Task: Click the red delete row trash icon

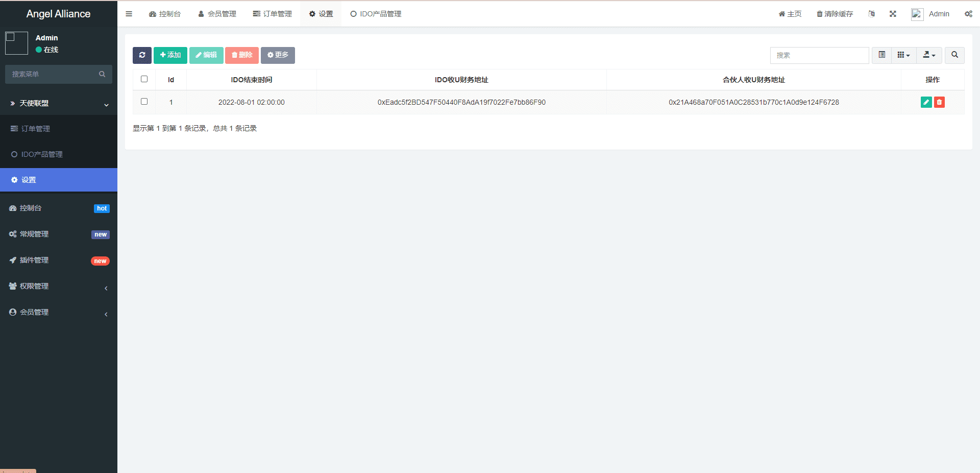Action: [x=939, y=102]
